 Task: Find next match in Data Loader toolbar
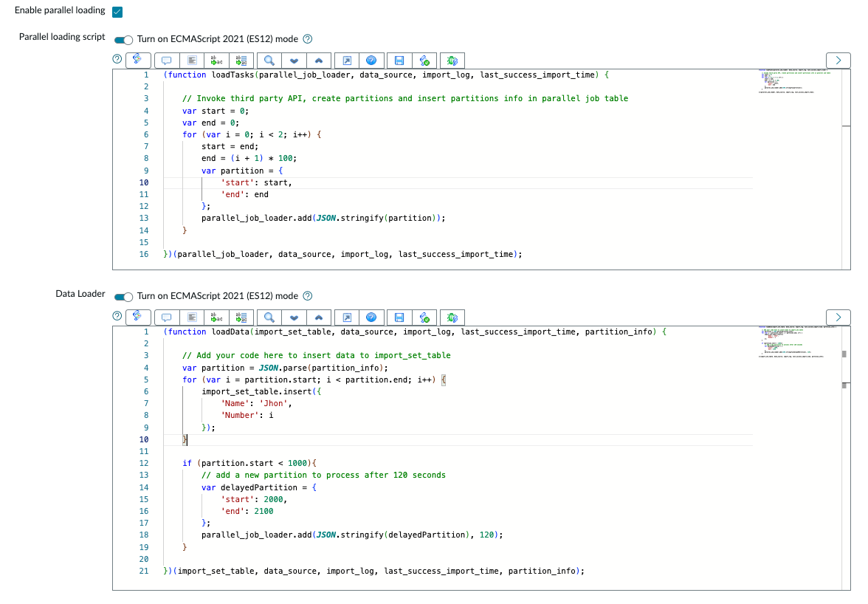click(x=294, y=318)
